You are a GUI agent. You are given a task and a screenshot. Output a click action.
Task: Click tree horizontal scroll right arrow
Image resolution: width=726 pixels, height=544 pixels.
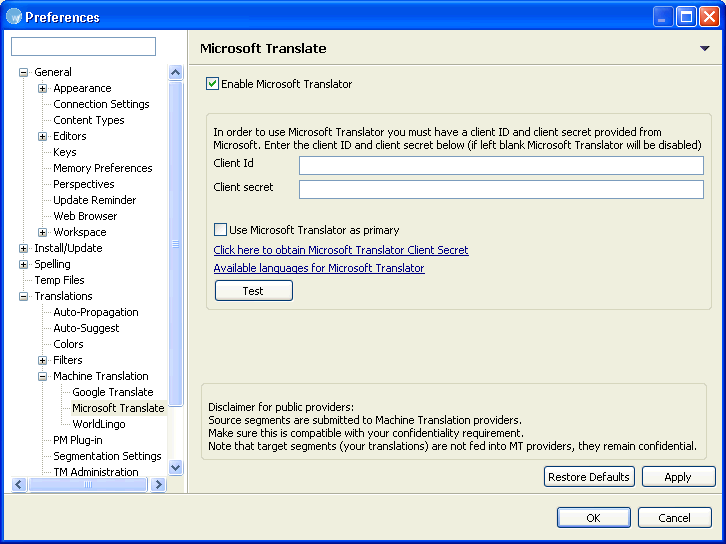(x=158, y=485)
